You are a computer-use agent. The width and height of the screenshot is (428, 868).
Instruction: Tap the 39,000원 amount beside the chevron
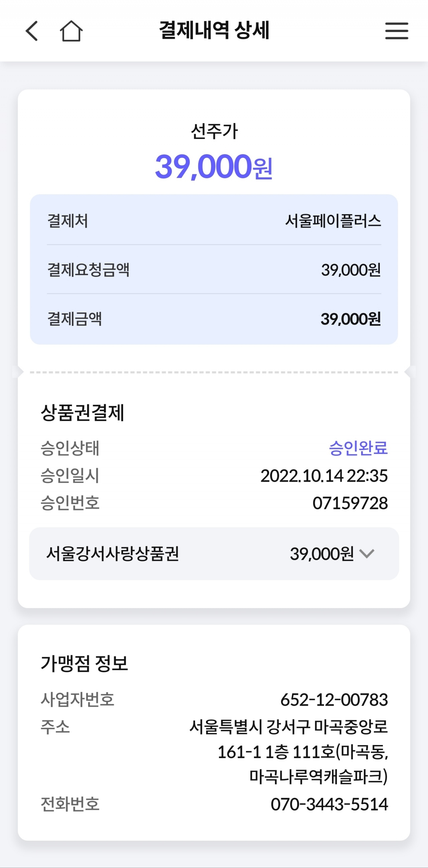[x=322, y=553]
